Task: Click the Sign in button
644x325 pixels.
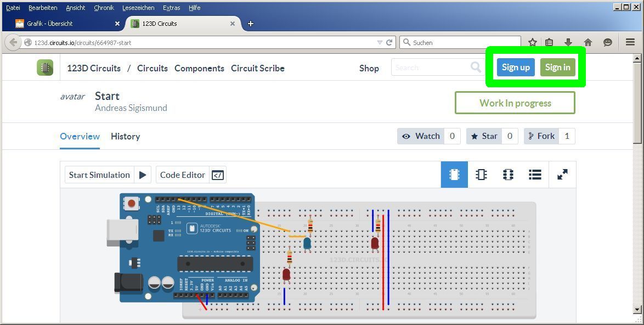Action: pyautogui.click(x=558, y=68)
